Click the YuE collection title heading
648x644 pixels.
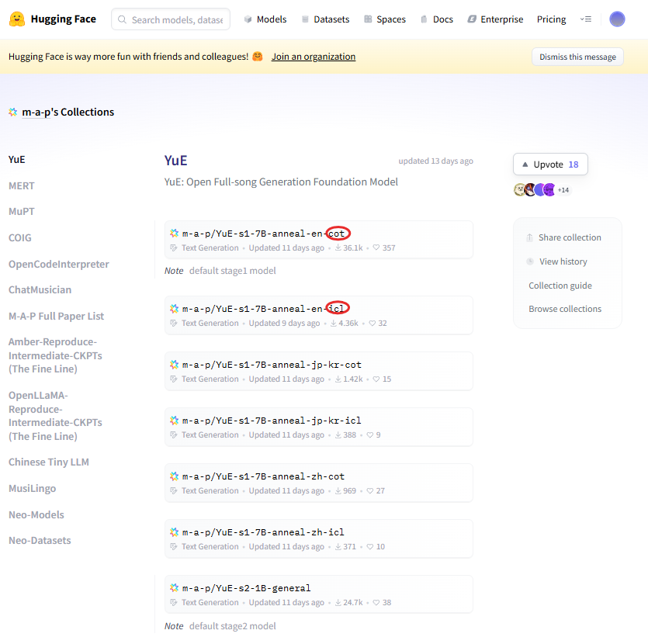pyautogui.click(x=175, y=161)
